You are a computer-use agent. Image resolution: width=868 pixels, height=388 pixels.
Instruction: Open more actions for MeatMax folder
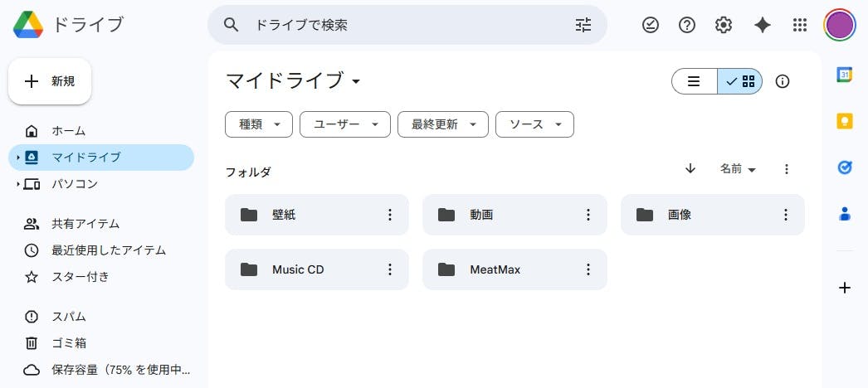(588, 269)
